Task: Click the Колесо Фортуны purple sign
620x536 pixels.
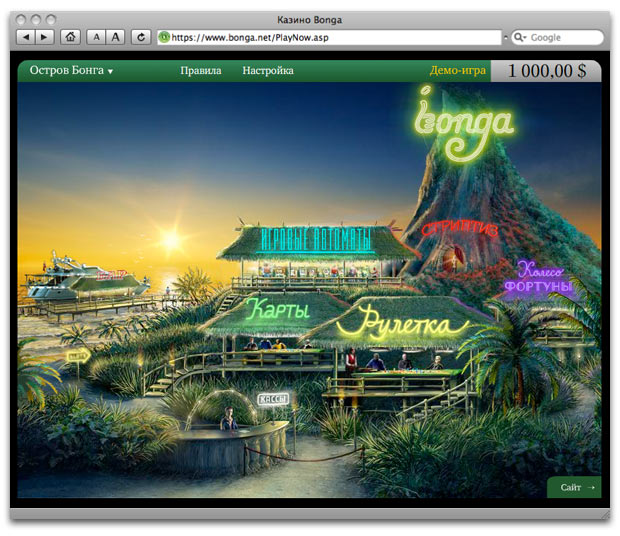Action: (x=541, y=279)
